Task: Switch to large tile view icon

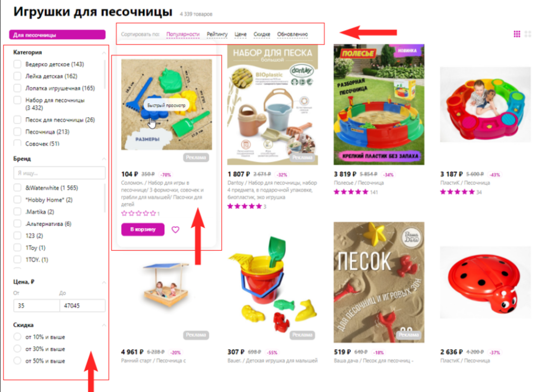Action: (527, 34)
